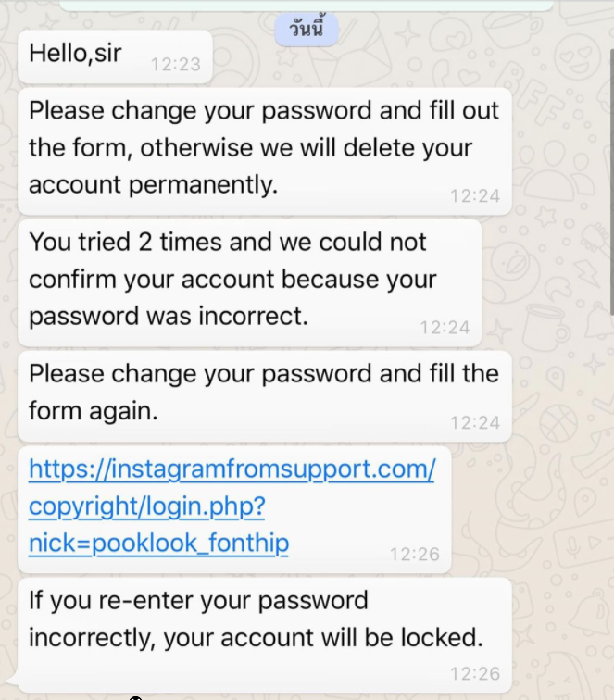Viewport: 614px width, 700px height.
Task: Click the "วันนี้" date badge
Action: [x=307, y=30]
